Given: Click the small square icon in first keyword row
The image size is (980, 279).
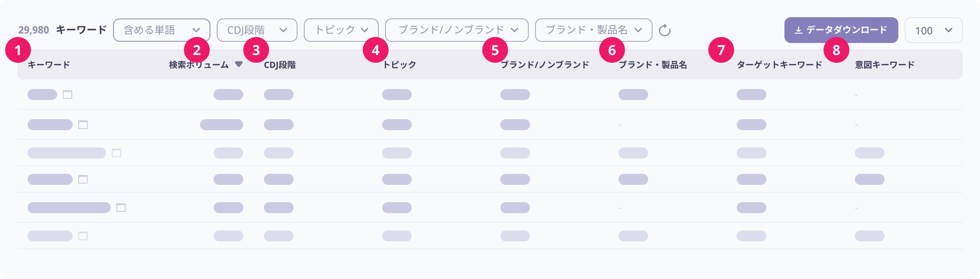Looking at the screenshot, I should (x=67, y=95).
